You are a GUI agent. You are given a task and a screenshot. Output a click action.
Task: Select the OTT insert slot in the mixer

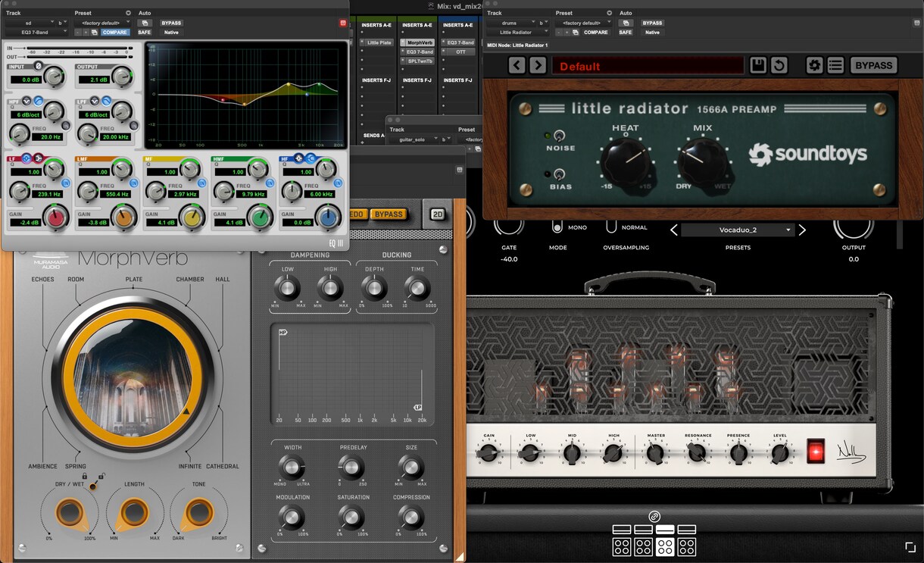pyautogui.click(x=460, y=52)
